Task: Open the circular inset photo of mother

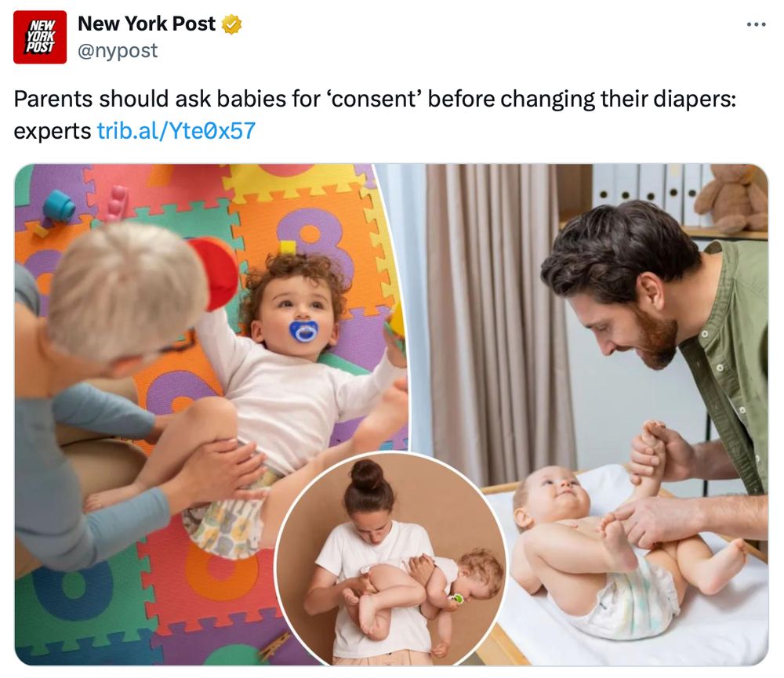Action: (x=390, y=560)
